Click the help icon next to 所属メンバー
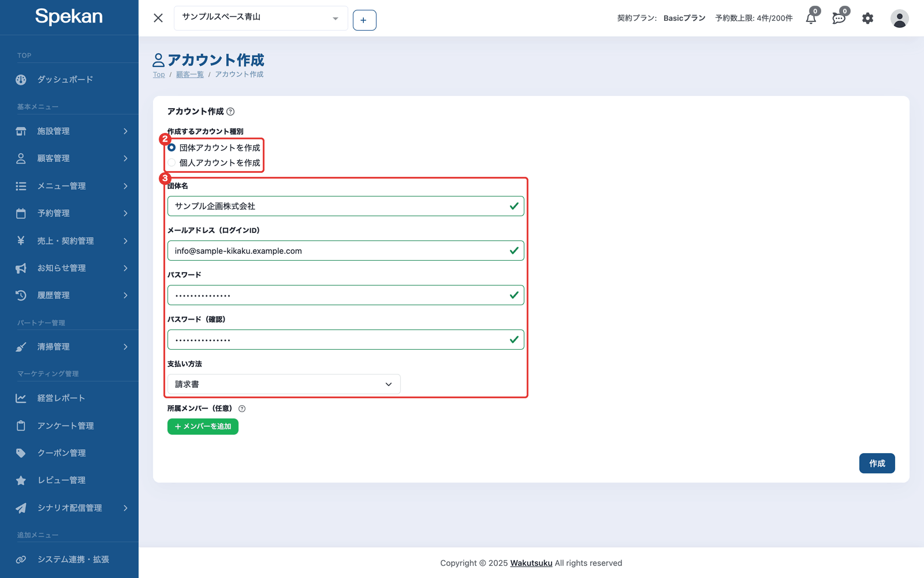This screenshot has width=924, height=578. coord(242,409)
